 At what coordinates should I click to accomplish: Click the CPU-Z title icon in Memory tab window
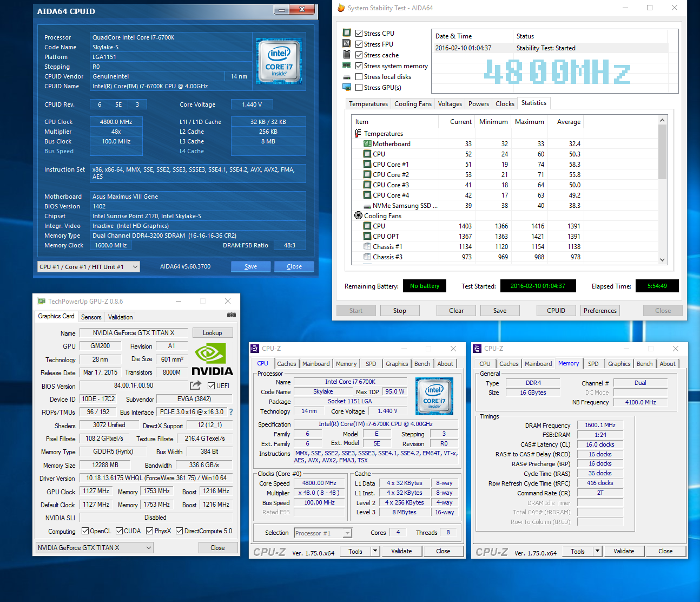pos(478,349)
